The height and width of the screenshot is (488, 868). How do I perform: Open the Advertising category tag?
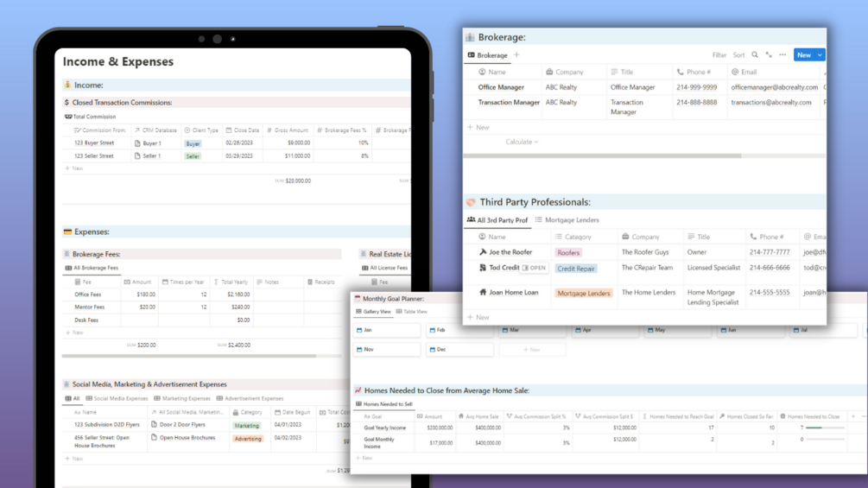pos(248,438)
